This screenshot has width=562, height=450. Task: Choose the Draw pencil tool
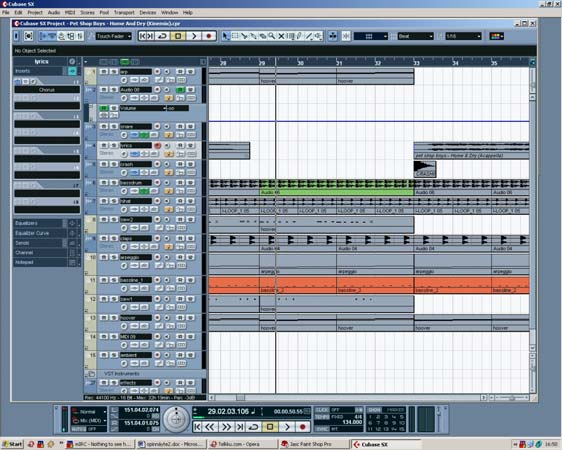pyautogui.click(x=299, y=36)
